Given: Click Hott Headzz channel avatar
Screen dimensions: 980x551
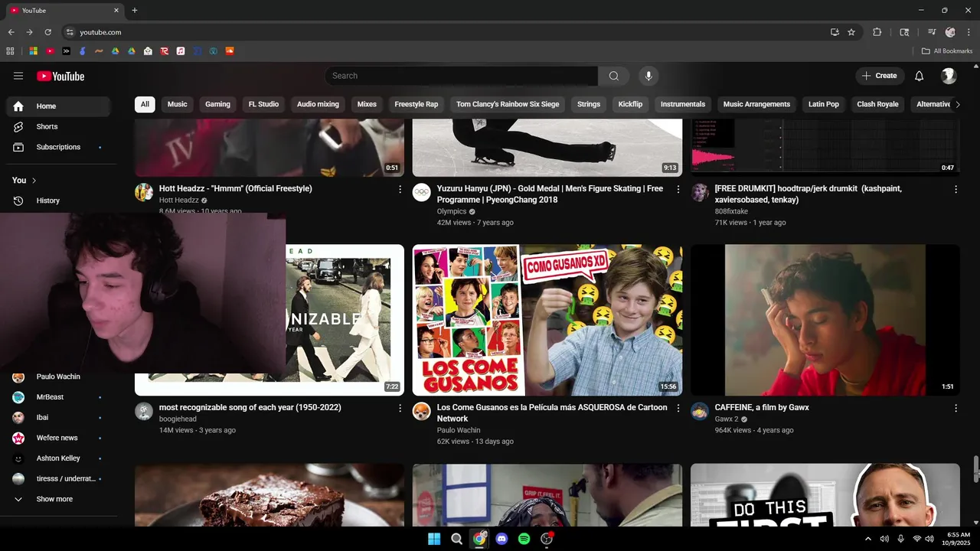Looking at the screenshot, I should (x=144, y=192).
